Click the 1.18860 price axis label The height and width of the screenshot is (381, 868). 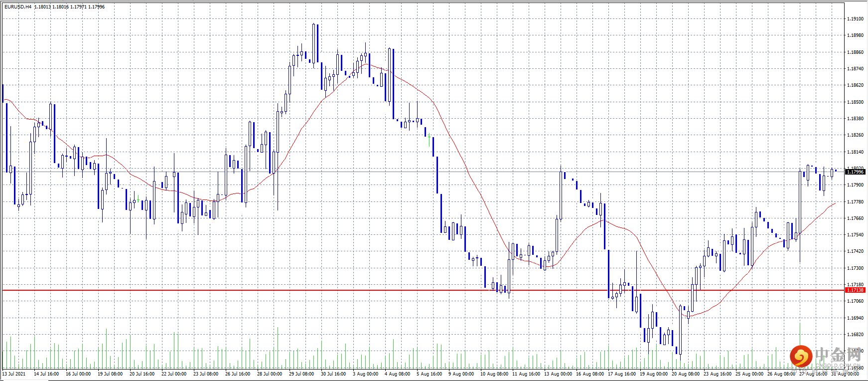[x=855, y=52]
